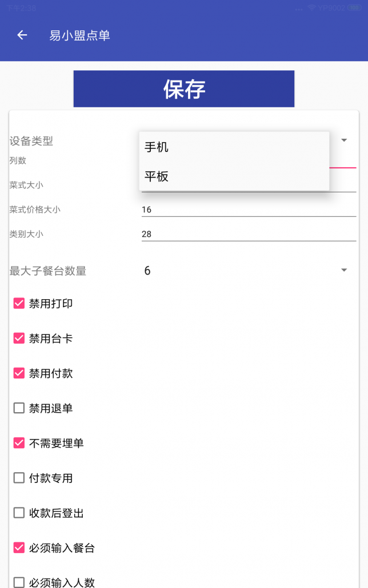Viewport: 368px width, 588px height.
Task: Check the 必须输入人数 checkbox
Action: [x=19, y=582]
